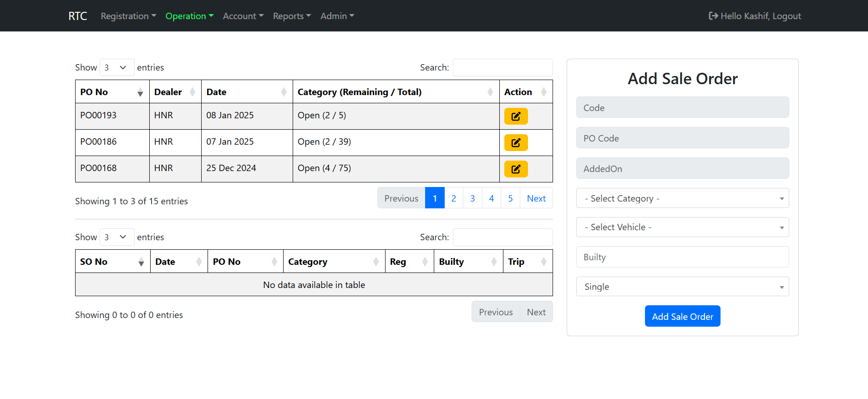The width and height of the screenshot is (868, 399).
Task: Change entries count in purchase orders table
Action: [117, 67]
